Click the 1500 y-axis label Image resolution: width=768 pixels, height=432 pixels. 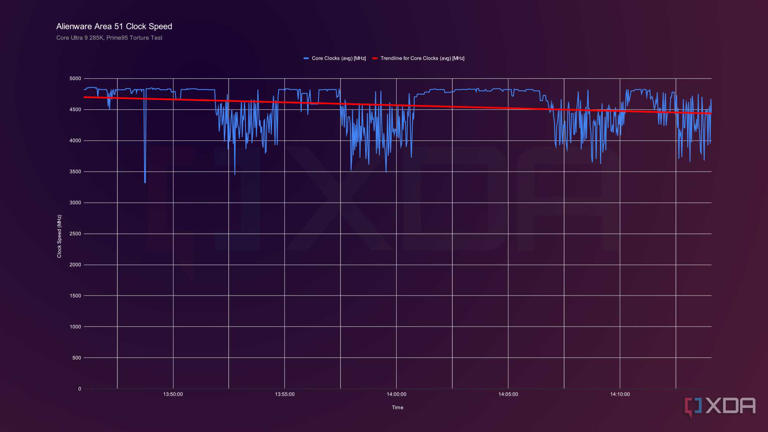click(x=75, y=296)
